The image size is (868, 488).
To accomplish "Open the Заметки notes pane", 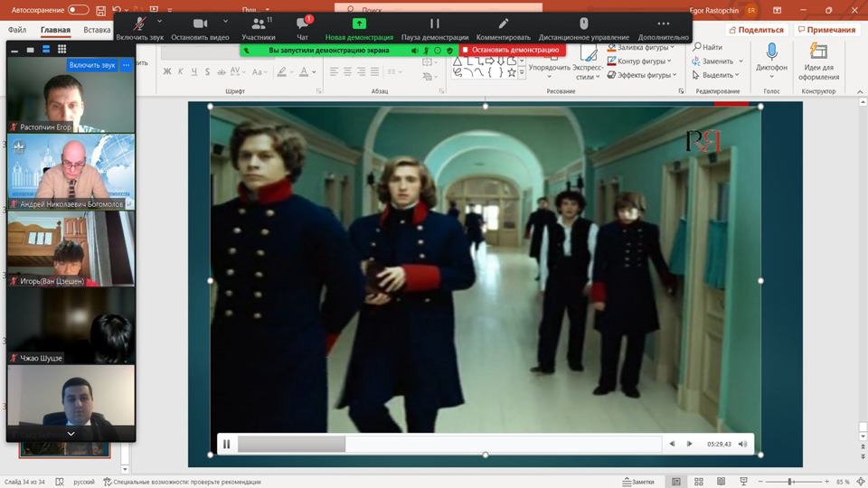I will (x=638, y=482).
